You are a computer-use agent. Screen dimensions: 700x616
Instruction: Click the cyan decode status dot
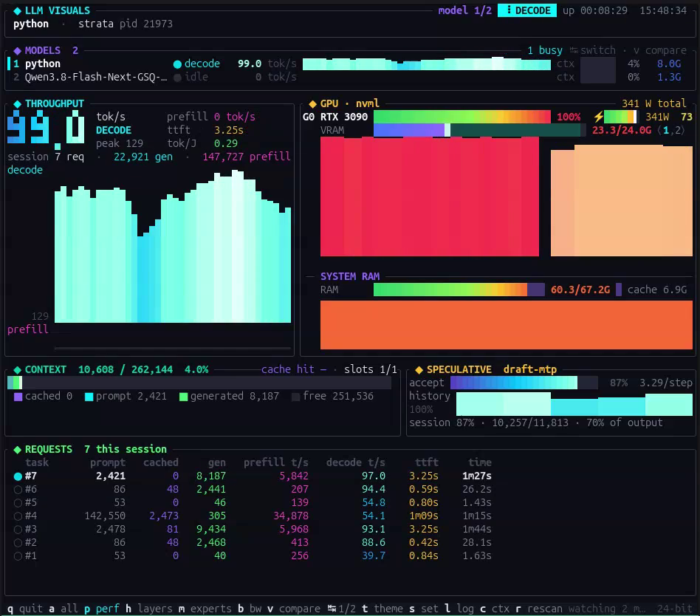click(177, 64)
